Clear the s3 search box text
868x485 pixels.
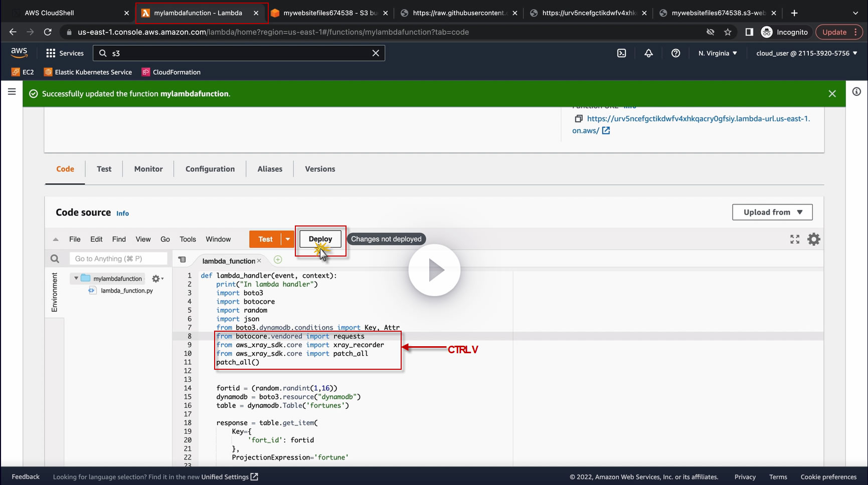(x=376, y=53)
